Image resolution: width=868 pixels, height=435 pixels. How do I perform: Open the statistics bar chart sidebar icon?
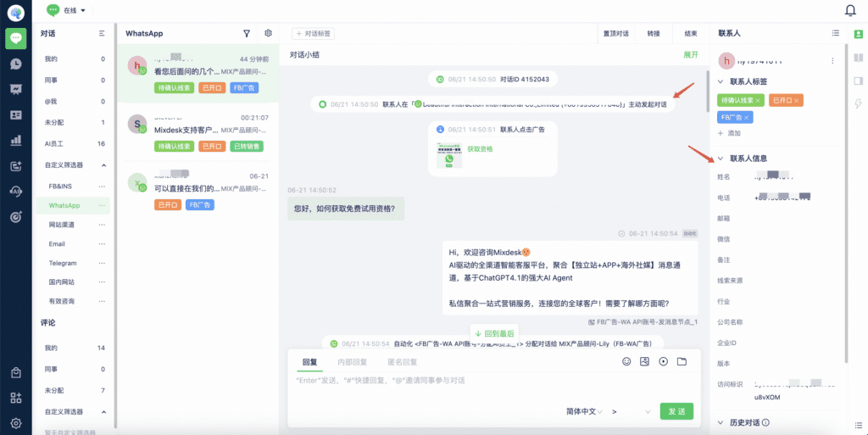[16, 141]
